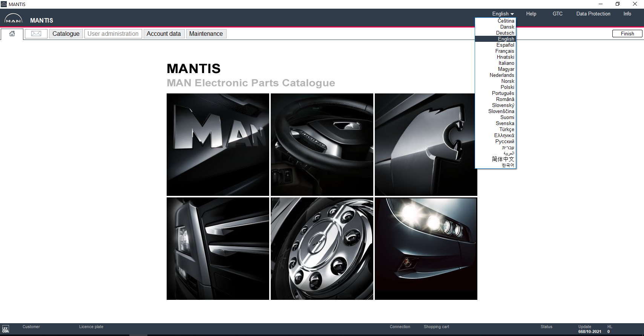Click the Update 668/10-2021 value
Image resolution: width=644 pixels, height=336 pixels.
click(x=590, y=331)
